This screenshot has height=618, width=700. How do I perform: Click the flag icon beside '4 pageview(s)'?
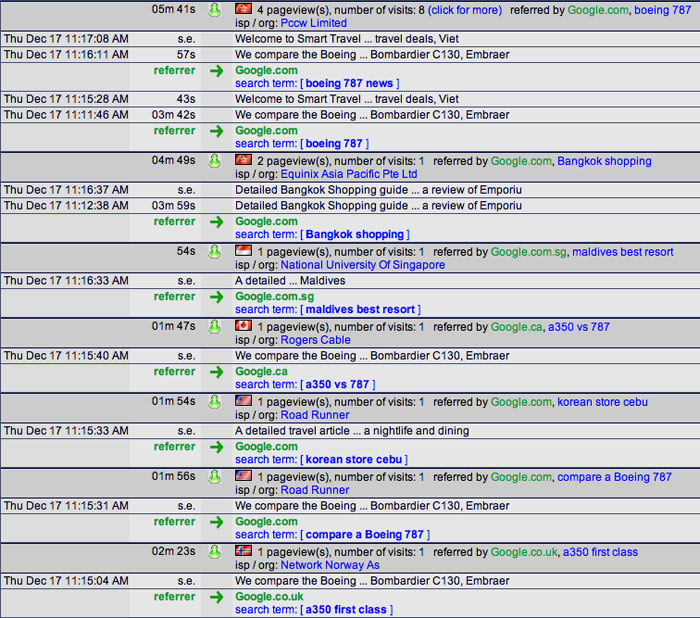click(x=243, y=9)
